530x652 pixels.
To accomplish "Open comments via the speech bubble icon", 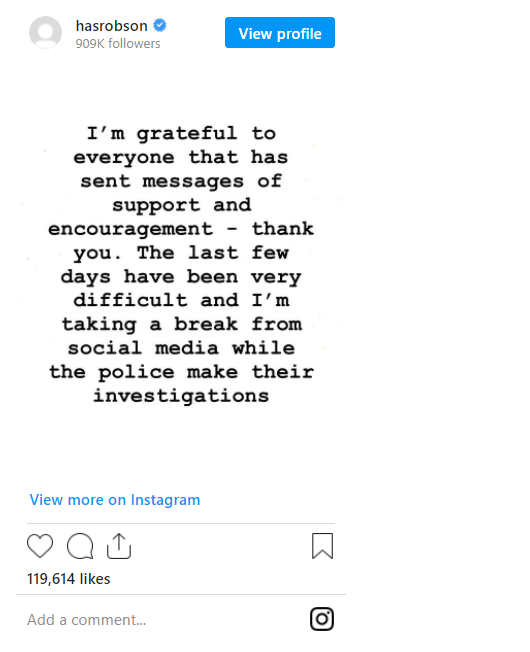I will [x=80, y=546].
